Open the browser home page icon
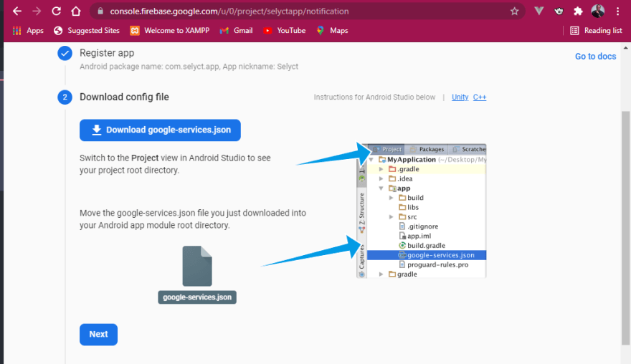631x364 pixels. (x=76, y=11)
